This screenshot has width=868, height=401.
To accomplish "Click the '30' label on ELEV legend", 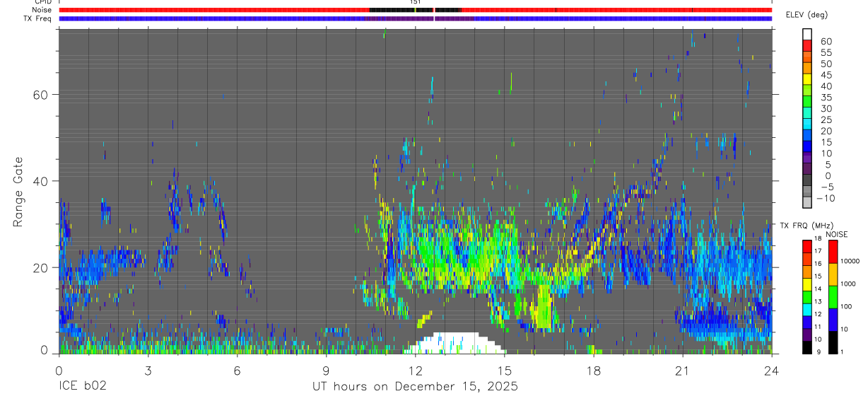I will click(x=826, y=108).
